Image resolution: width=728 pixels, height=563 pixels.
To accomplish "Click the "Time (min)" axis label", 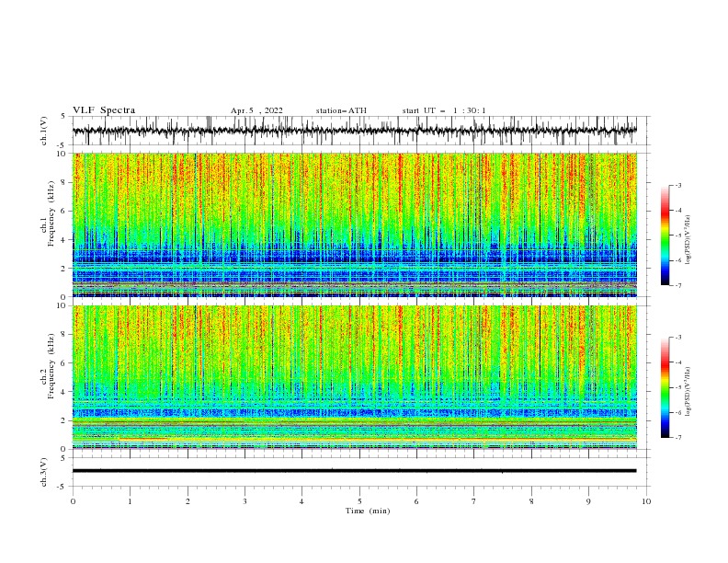I will coord(368,511).
